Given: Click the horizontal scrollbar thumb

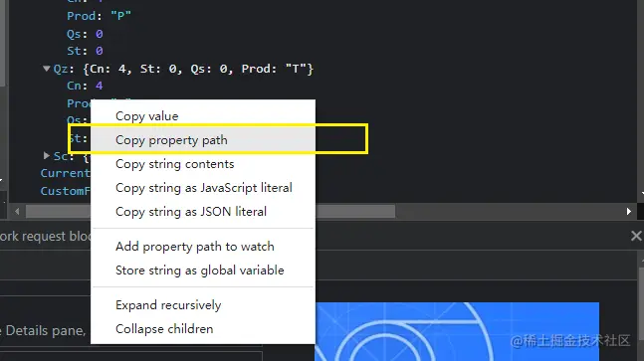Looking at the screenshot, I should 210,212.
